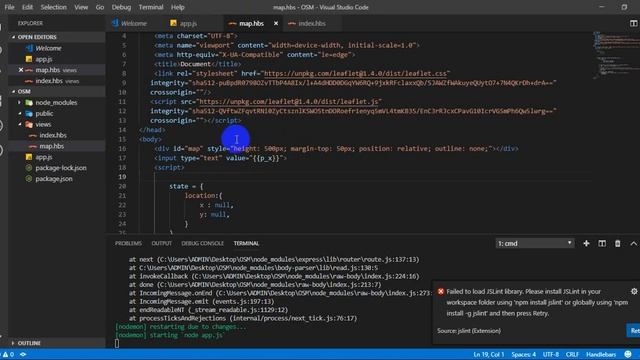Open the Selection menu
This screenshot has height=360, width=640.
pyautogui.click(x=53, y=7)
